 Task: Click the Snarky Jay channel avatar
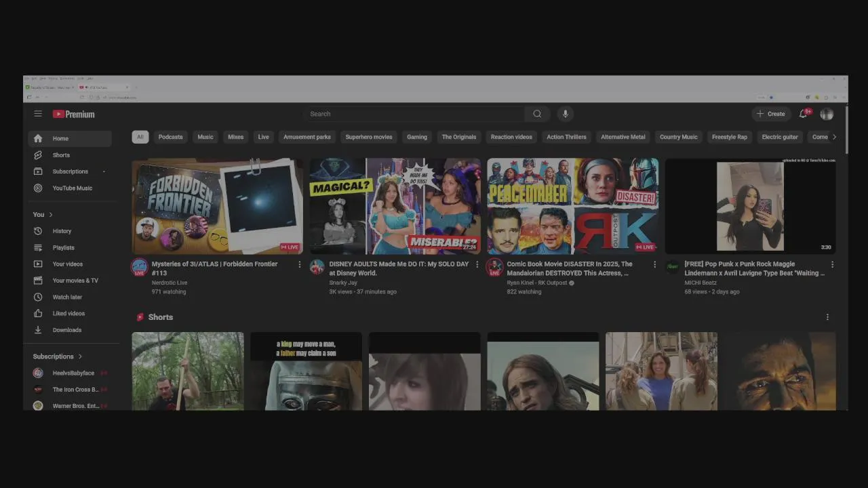pyautogui.click(x=317, y=266)
